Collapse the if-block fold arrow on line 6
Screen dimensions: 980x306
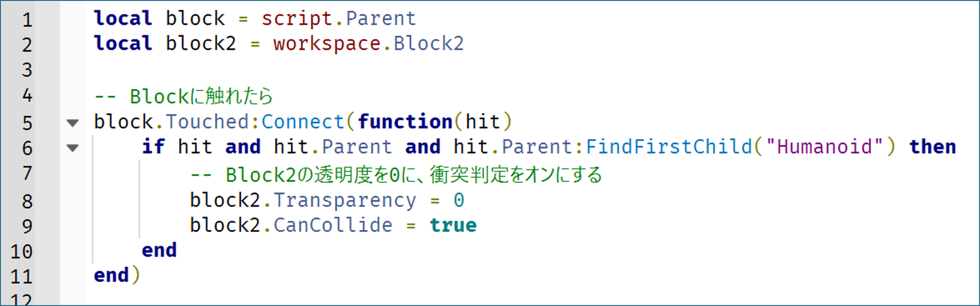[72, 148]
